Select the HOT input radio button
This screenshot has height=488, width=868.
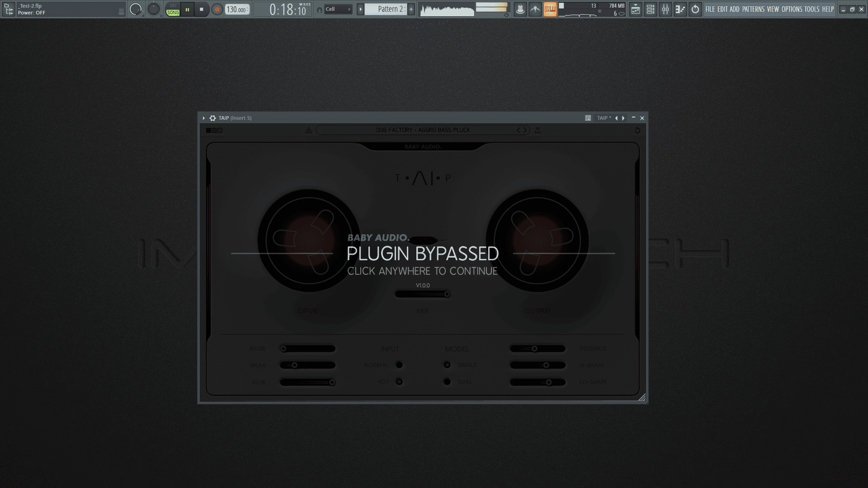click(x=399, y=382)
